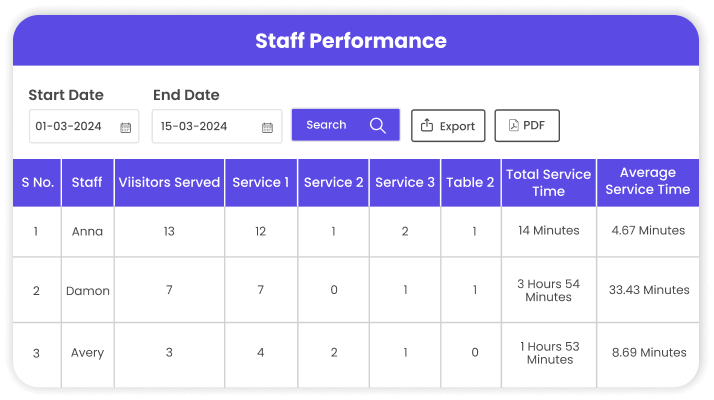Export the staff performance table
This screenshot has height=400, width=714.
(448, 126)
